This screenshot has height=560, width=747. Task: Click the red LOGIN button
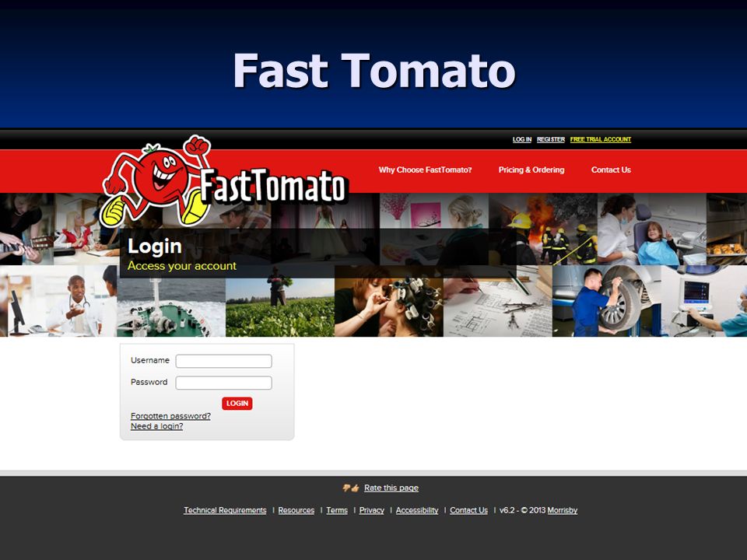[237, 404]
